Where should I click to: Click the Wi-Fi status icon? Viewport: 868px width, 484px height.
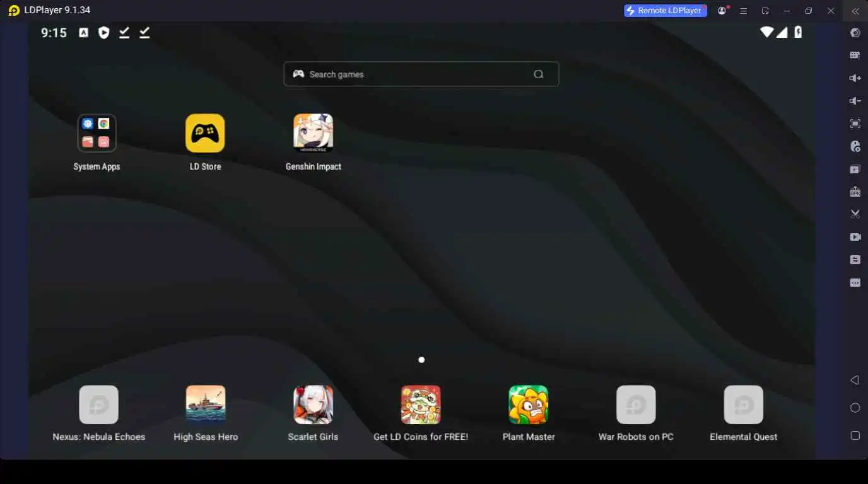tap(766, 32)
